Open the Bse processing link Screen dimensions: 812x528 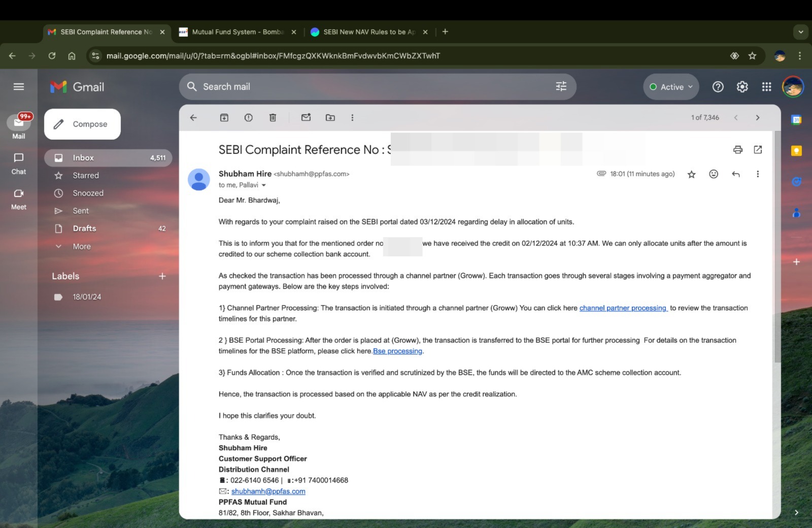tap(397, 351)
